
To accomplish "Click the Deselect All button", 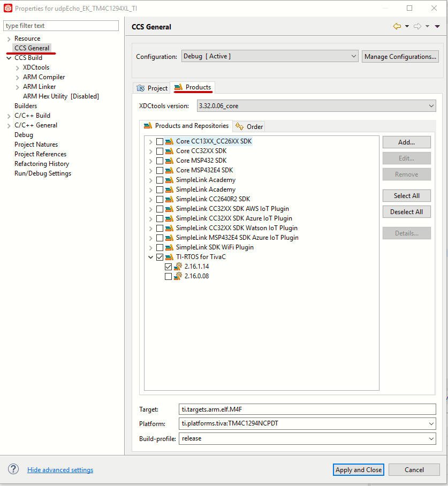I will 406,212.
